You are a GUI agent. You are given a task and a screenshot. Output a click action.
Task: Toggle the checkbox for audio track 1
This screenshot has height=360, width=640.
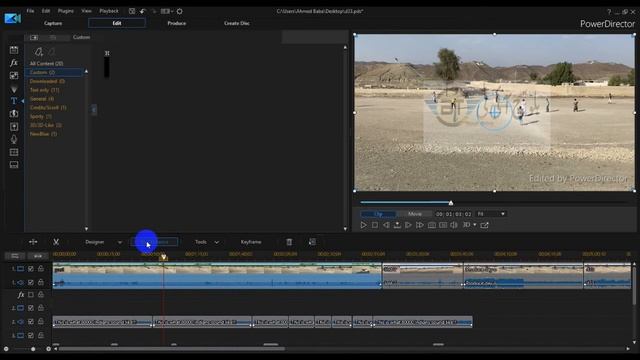(31, 282)
